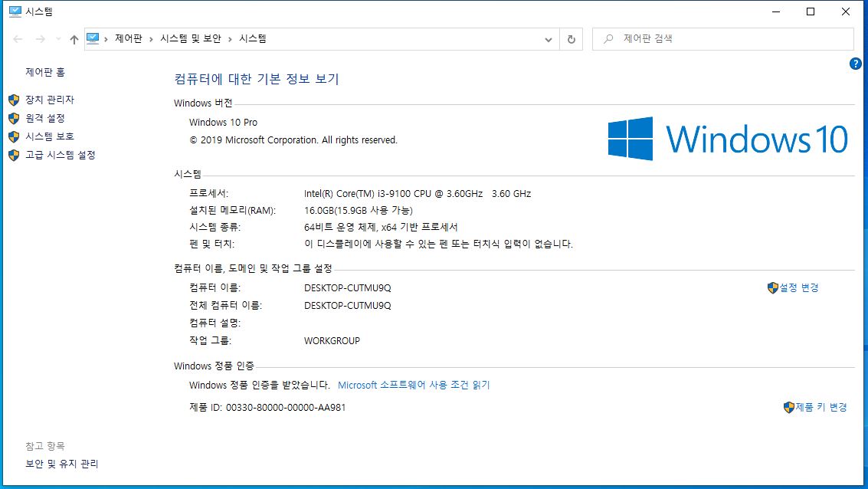Click the back navigation arrow
The width and height of the screenshot is (868, 489).
pos(18,39)
